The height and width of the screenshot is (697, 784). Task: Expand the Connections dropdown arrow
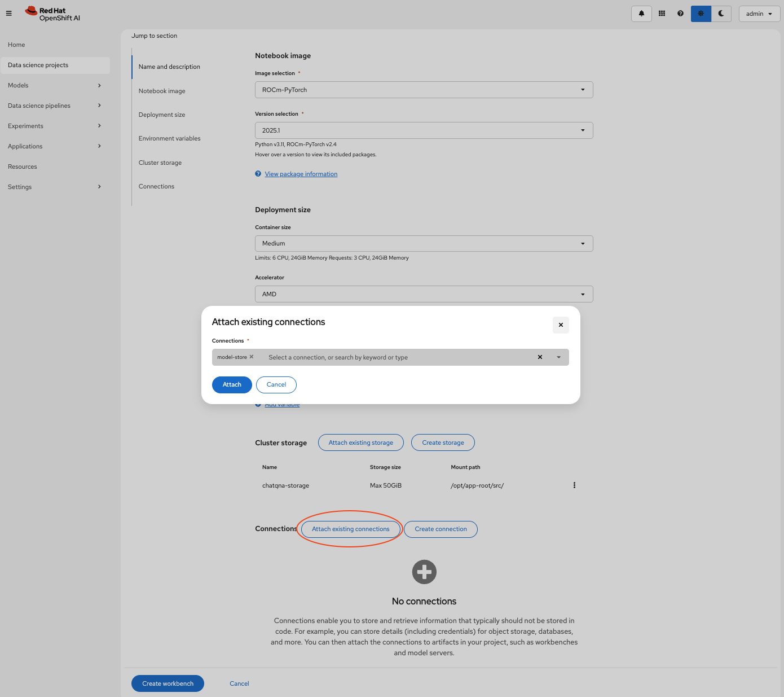point(558,357)
